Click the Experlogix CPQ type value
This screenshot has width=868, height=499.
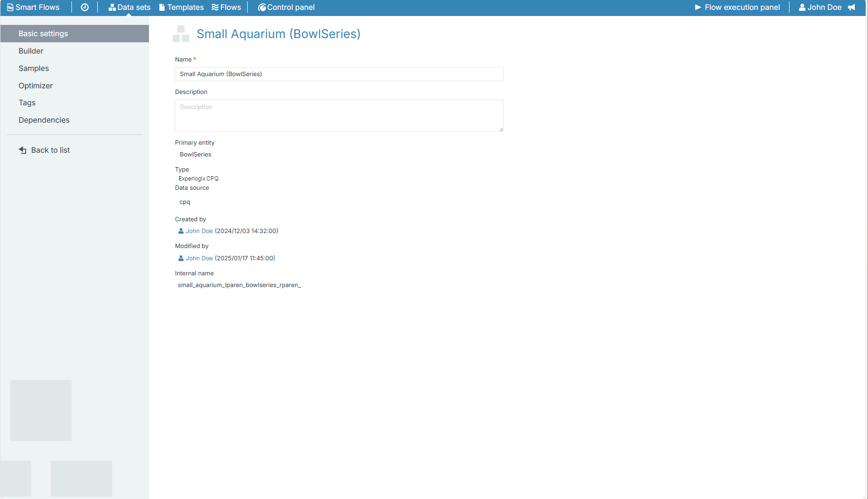click(198, 179)
